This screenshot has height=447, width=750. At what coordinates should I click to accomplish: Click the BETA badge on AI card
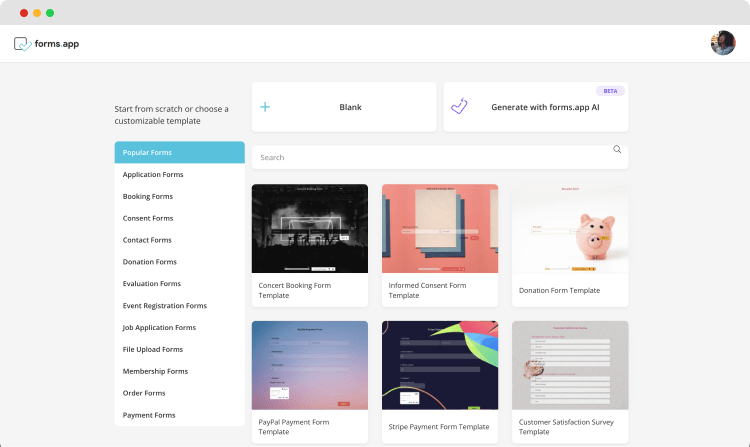610,90
